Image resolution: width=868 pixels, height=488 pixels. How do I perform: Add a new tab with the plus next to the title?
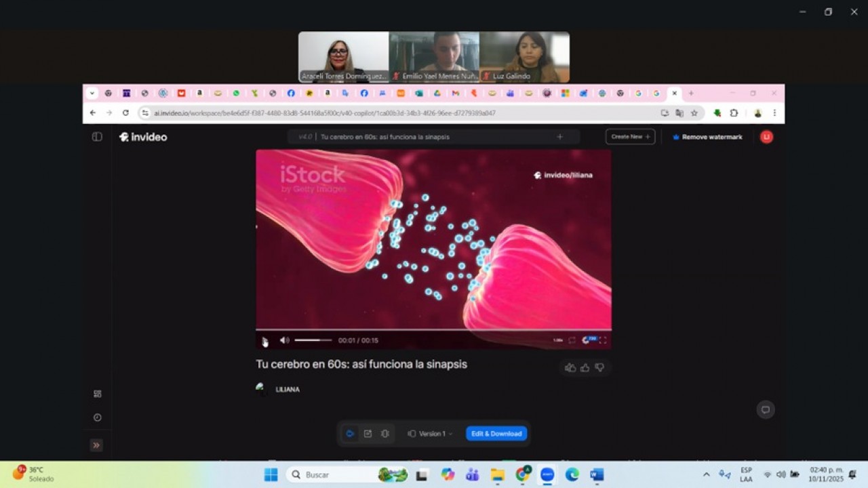(x=560, y=136)
